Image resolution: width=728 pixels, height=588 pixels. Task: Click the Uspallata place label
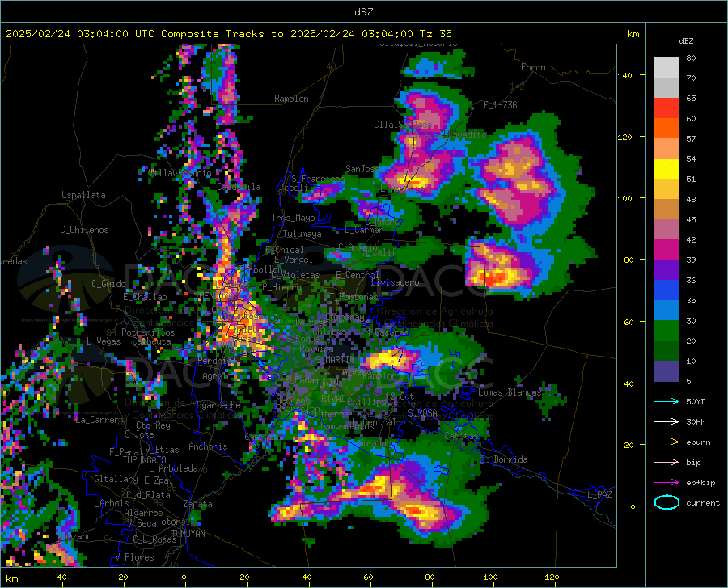(83, 195)
